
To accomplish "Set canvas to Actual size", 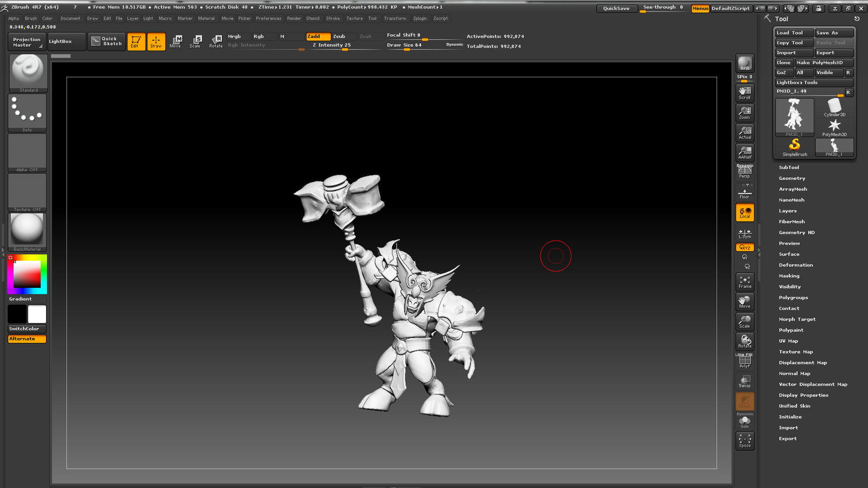I will pos(745,133).
